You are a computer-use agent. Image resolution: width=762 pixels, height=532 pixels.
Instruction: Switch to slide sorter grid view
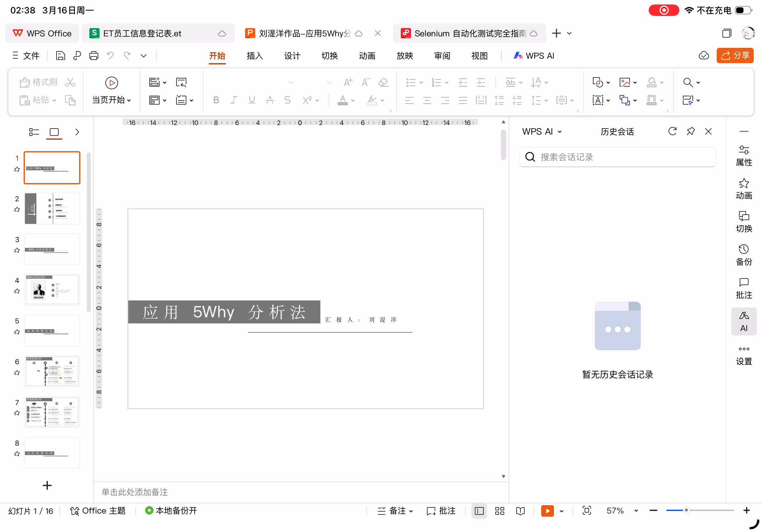[499, 511]
